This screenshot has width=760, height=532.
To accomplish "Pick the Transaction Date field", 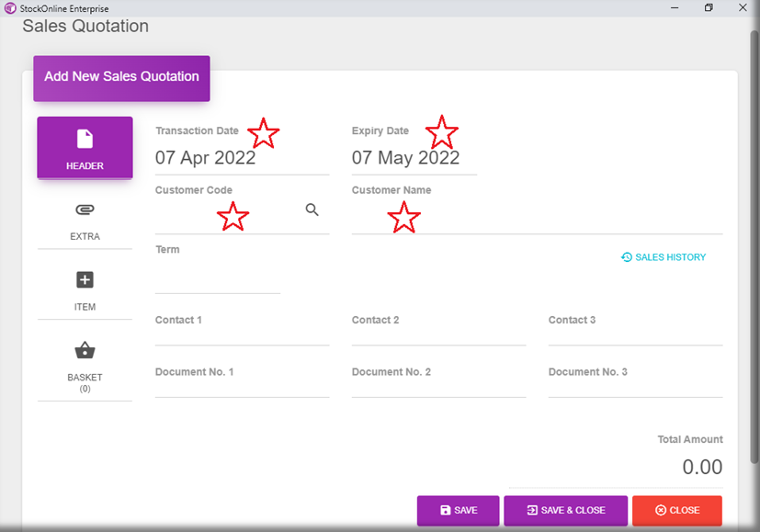I will pyautogui.click(x=241, y=158).
